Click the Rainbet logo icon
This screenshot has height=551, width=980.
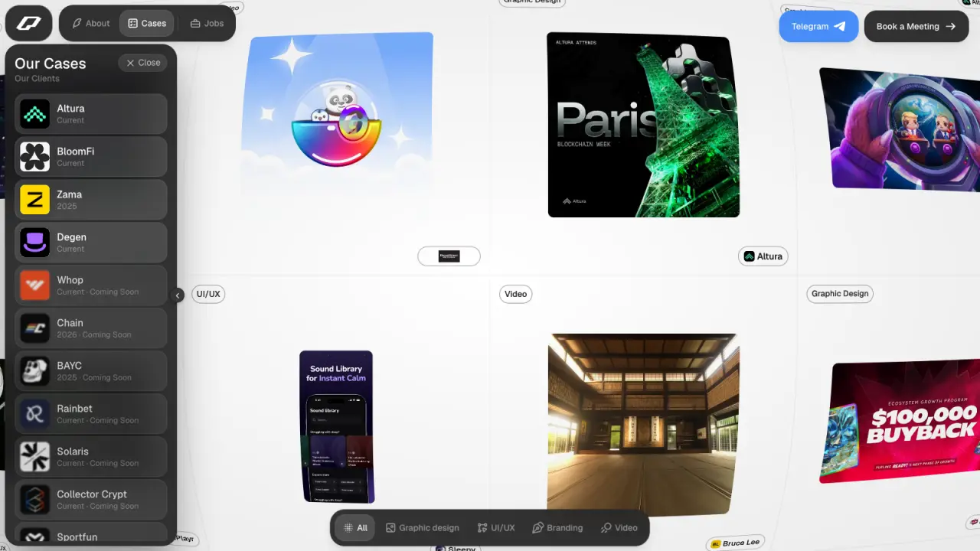tap(34, 414)
